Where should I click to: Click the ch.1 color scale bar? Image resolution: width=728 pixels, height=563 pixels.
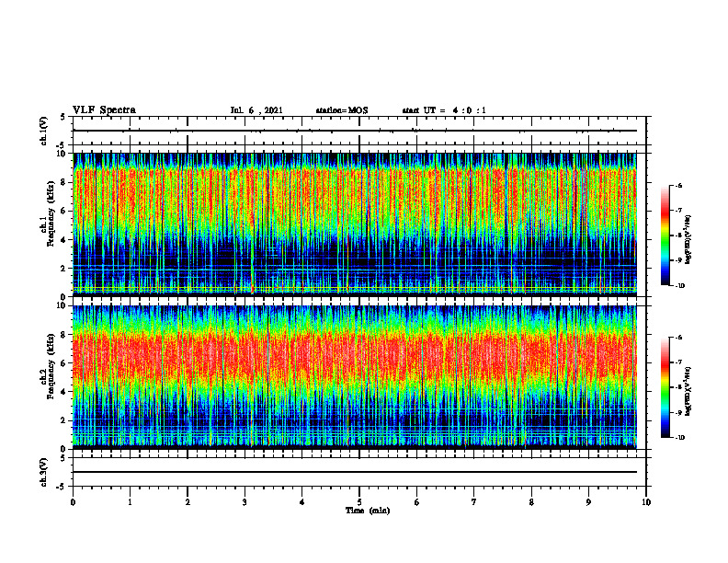[x=665, y=236]
